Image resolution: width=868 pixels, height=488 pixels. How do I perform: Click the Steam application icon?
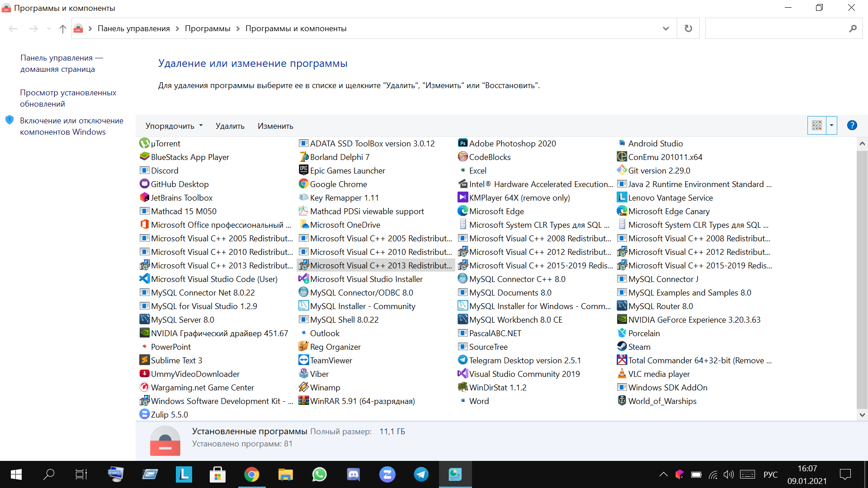point(623,346)
